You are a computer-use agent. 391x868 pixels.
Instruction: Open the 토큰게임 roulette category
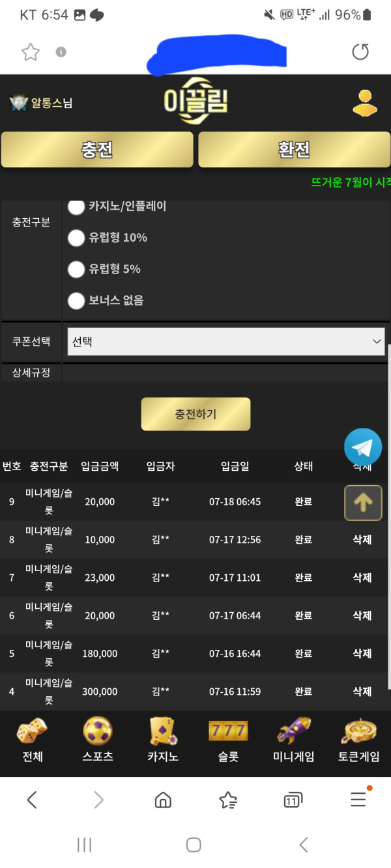point(358,740)
